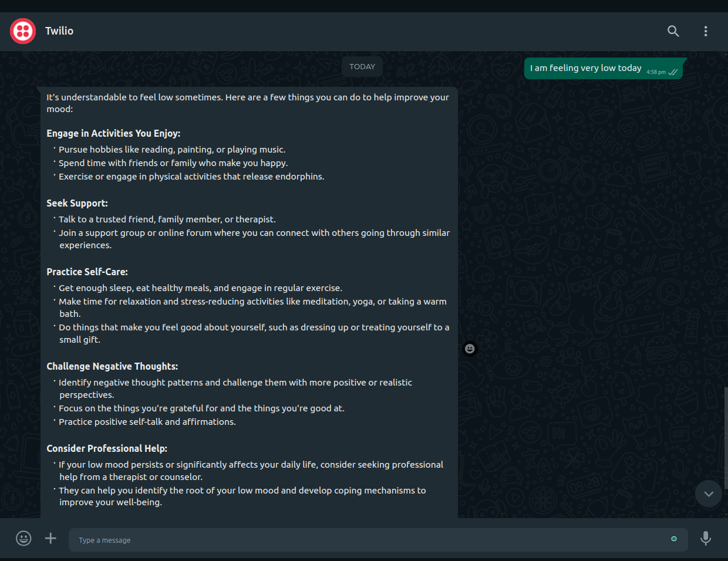The width and height of the screenshot is (728, 561).
Task: Click the "Consider Professional Help:" heading
Action: pyautogui.click(x=107, y=448)
